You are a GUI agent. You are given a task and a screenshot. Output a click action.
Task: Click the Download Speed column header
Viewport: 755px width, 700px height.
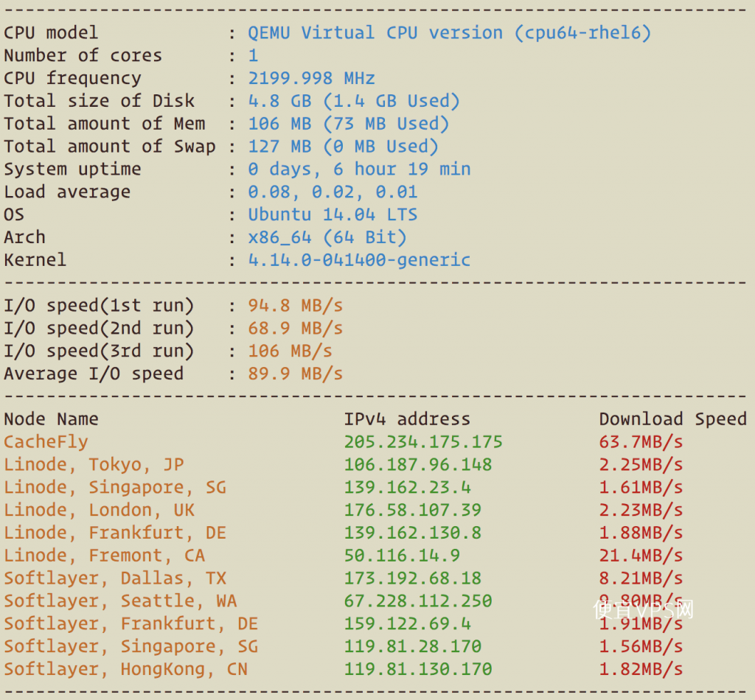pos(672,419)
